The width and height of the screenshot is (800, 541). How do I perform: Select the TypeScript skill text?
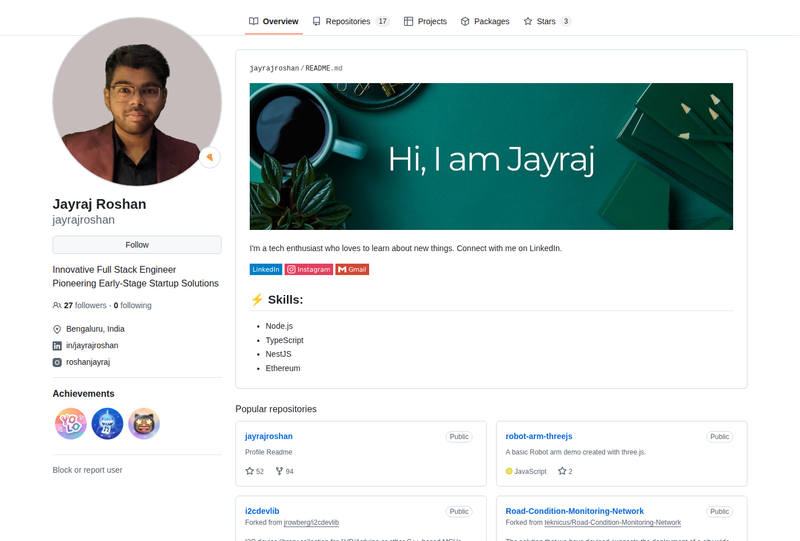point(284,340)
